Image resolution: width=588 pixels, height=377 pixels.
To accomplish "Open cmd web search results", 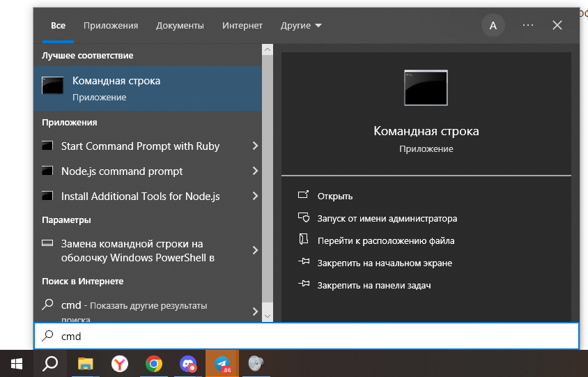I will point(134,311).
